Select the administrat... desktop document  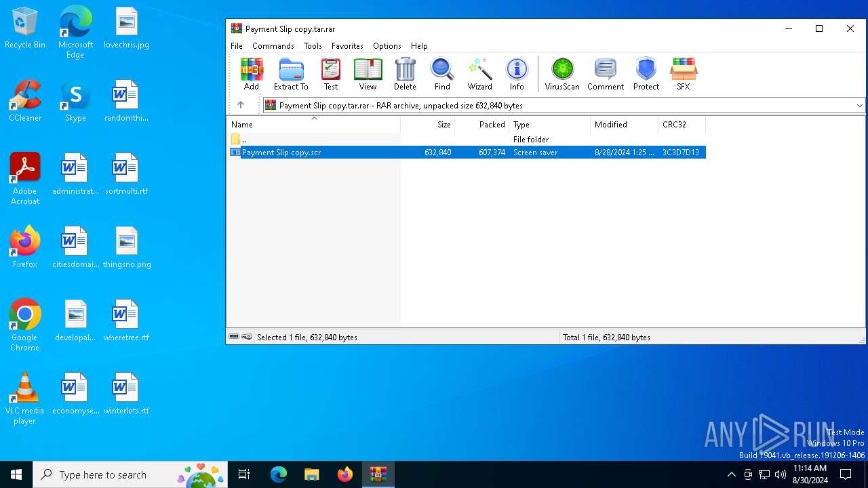[x=75, y=174]
